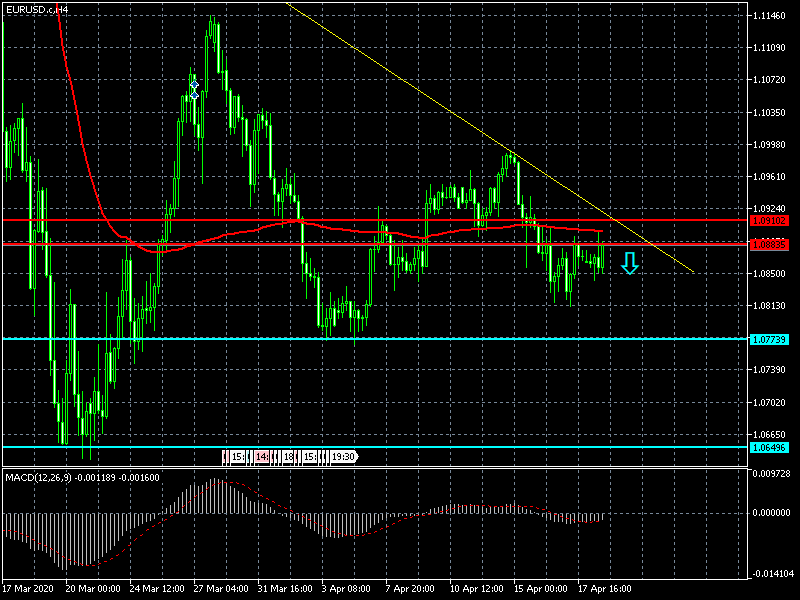Viewport: 800px width, 600px height.
Task: Select the blue diamond marker on the candle
Action: click(193, 88)
